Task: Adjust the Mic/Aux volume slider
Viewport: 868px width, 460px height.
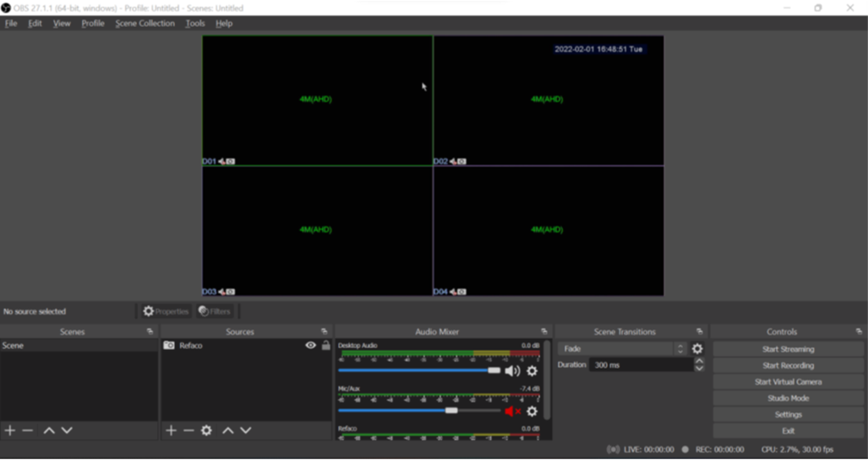Action: click(x=419, y=410)
